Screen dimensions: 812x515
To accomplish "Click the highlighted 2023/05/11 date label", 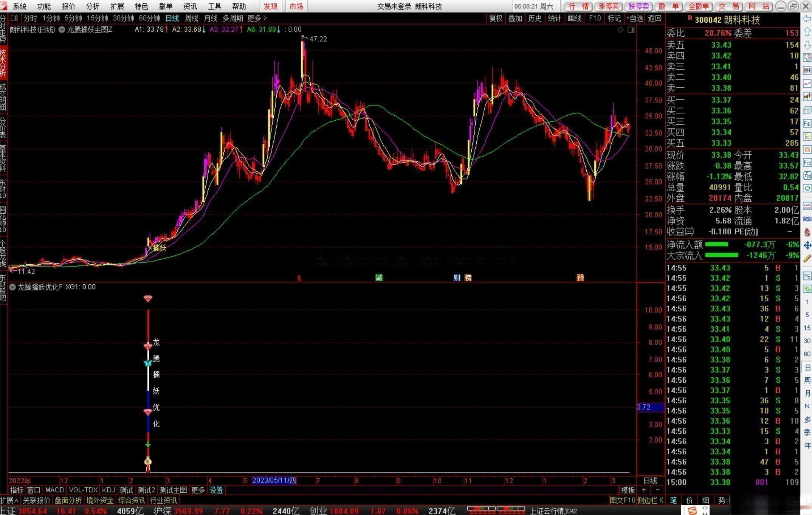I will [274, 481].
